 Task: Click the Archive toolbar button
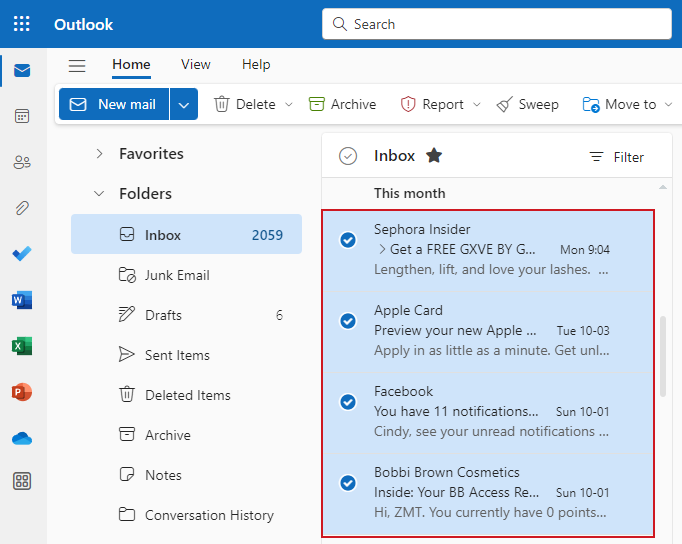click(x=343, y=104)
